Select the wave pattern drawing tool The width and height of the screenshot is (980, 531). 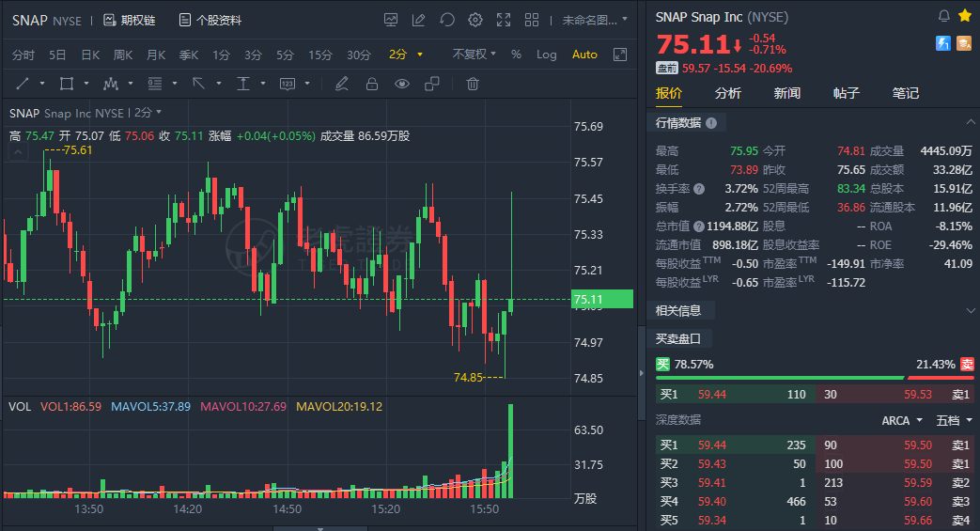pos(111,84)
